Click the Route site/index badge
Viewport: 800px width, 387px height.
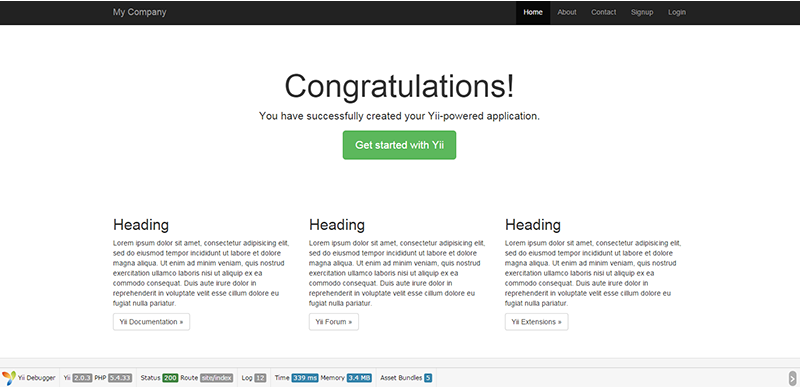[x=217, y=378]
